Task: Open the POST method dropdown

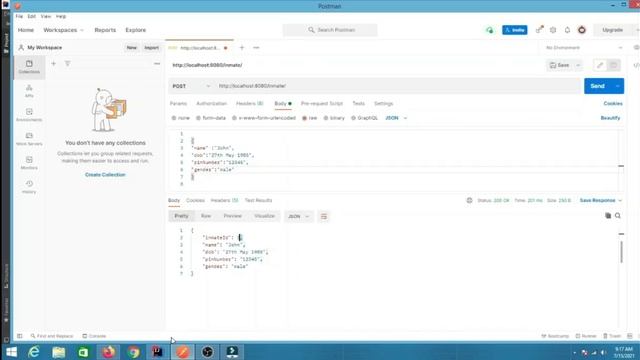Action: (x=191, y=86)
